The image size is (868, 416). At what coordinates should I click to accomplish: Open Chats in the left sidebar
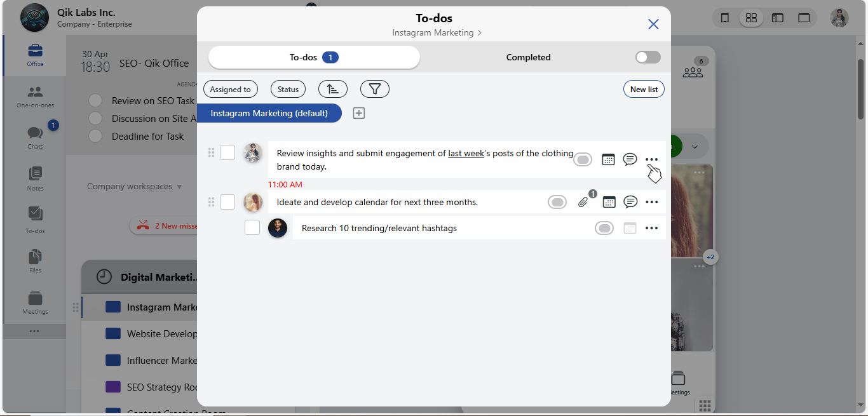pyautogui.click(x=35, y=135)
